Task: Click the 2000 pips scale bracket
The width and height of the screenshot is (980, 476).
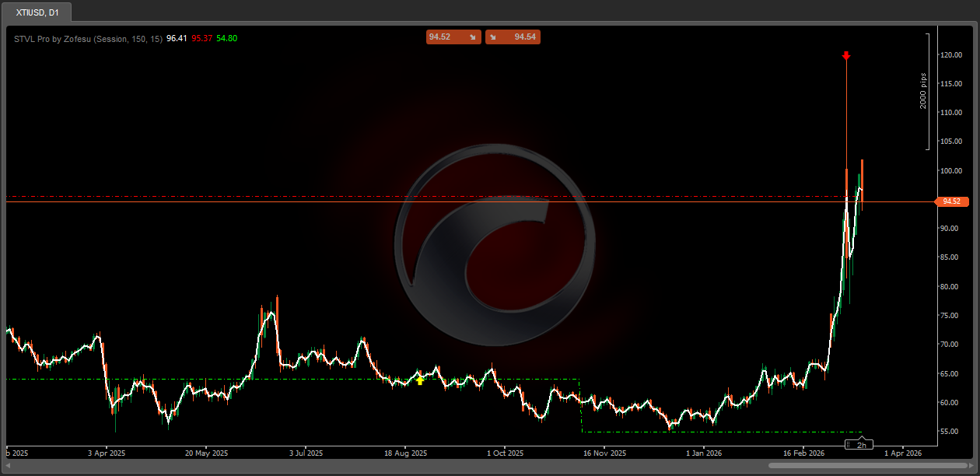Action: (926, 91)
